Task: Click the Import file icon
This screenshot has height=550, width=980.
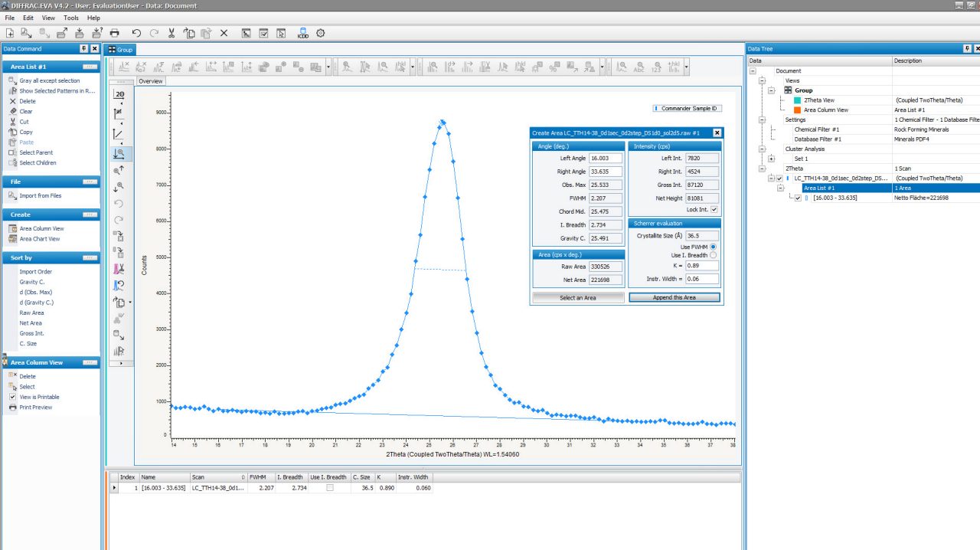Action: coord(80,33)
